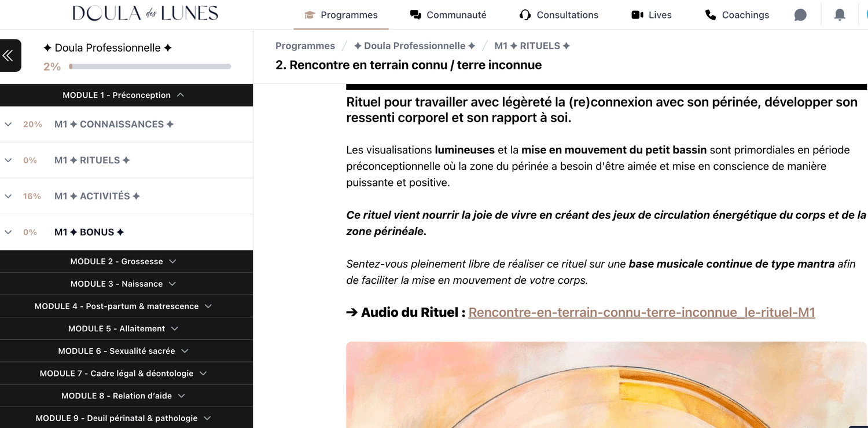Viewport: 868px width, 428px height.
Task: Click the Communauté chat bubbles icon
Action: pos(415,15)
